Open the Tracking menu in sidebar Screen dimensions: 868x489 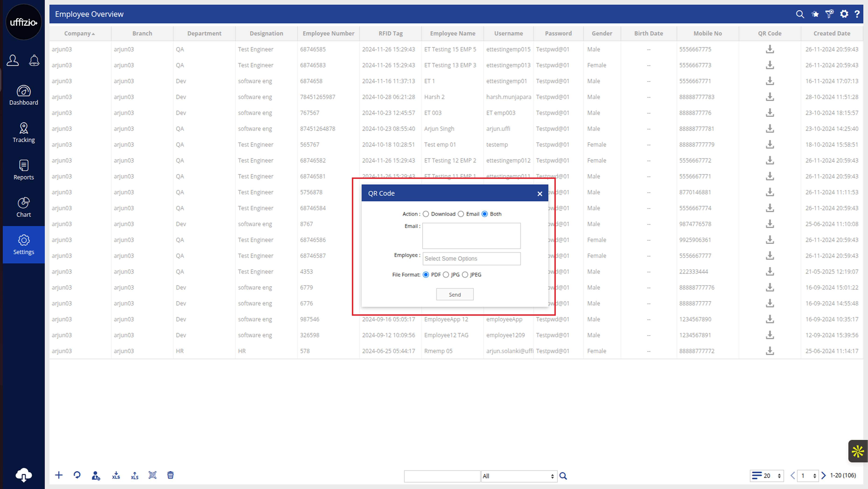(24, 133)
